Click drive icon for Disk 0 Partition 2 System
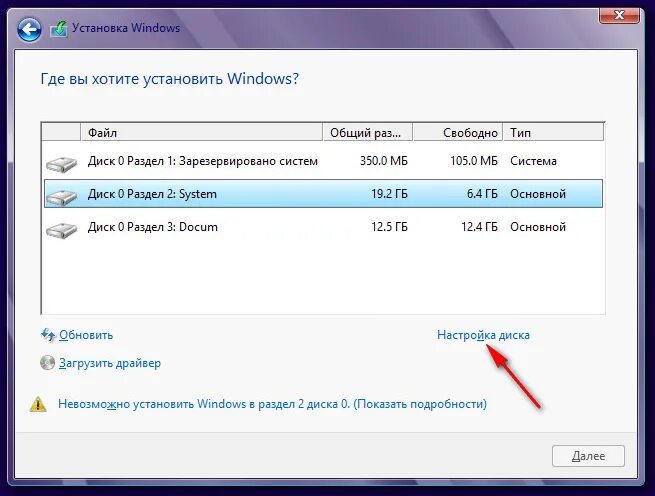Screen dimensions: 655x496 click(61, 197)
